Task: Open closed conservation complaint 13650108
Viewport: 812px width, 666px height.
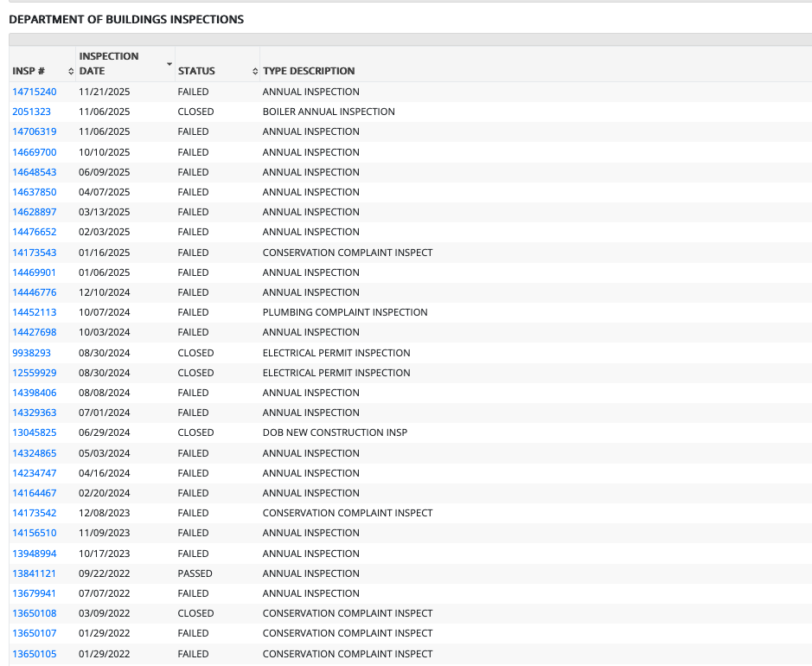Action: click(x=35, y=613)
